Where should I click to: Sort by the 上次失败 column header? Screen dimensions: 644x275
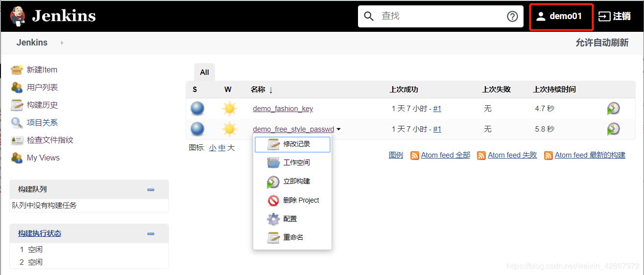497,90
